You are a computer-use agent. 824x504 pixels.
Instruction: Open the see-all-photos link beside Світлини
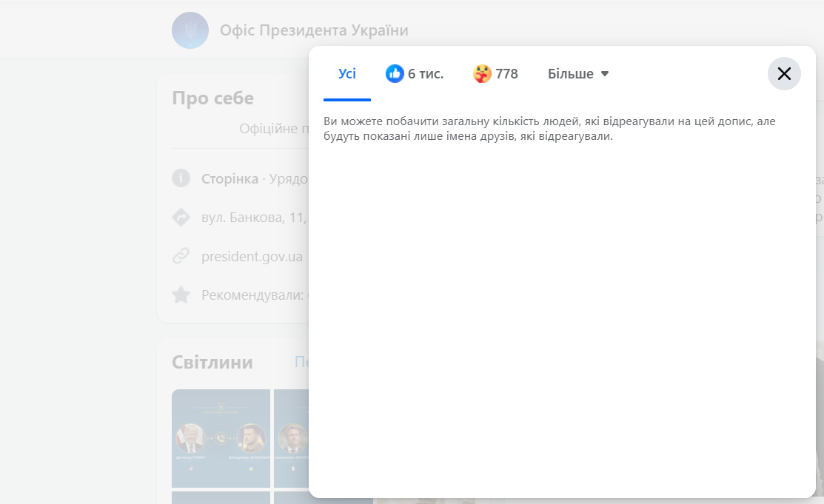pyautogui.click(x=301, y=362)
